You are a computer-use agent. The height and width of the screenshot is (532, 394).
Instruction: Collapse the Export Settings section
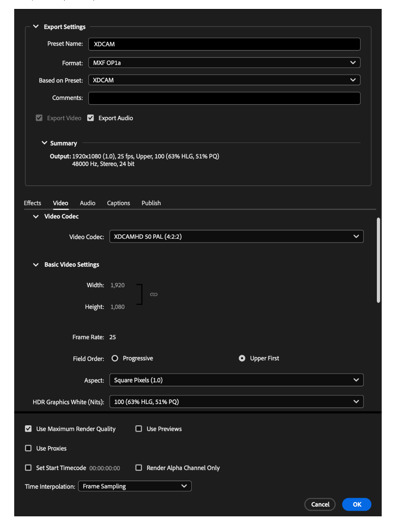36,26
